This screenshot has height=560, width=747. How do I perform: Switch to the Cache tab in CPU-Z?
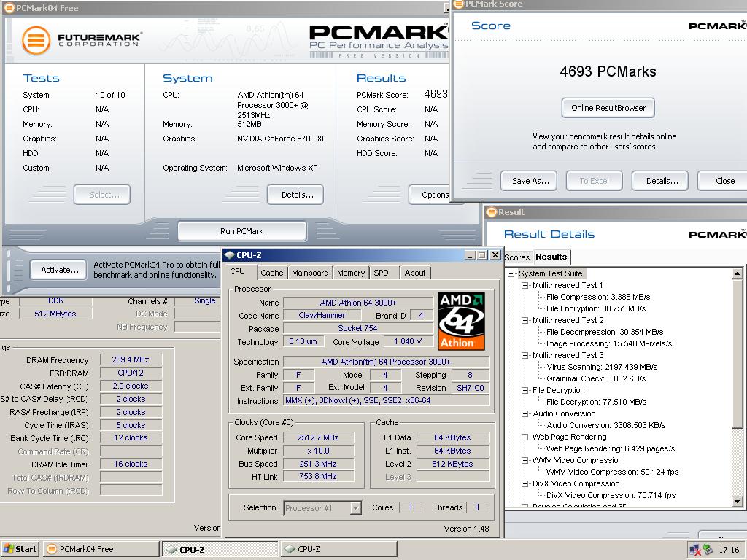(271, 273)
